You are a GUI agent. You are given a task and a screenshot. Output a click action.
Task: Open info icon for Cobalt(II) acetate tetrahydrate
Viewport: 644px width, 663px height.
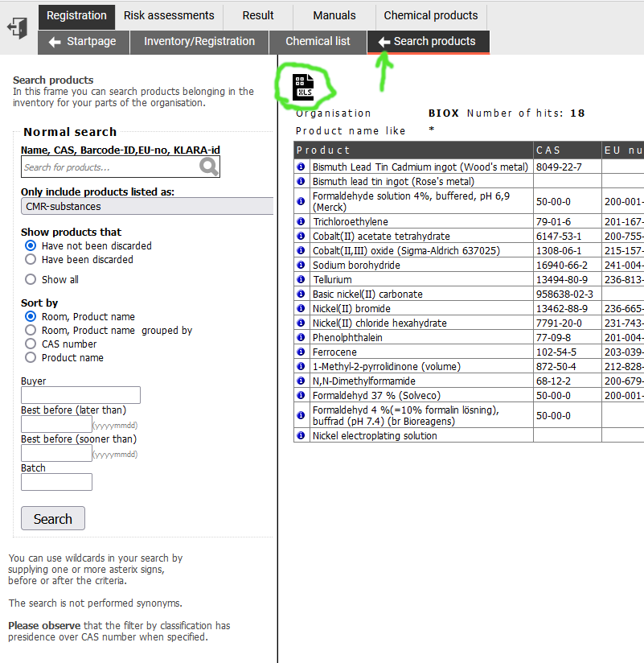[x=301, y=236]
